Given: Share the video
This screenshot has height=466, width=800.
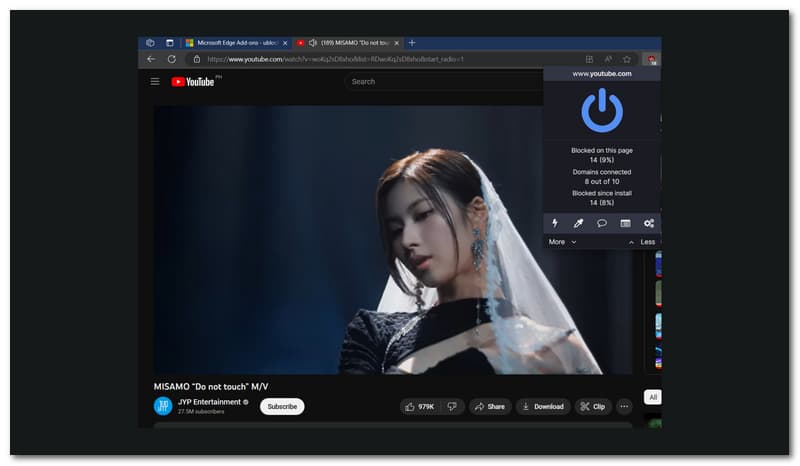Looking at the screenshot, I should click(490, 407).
